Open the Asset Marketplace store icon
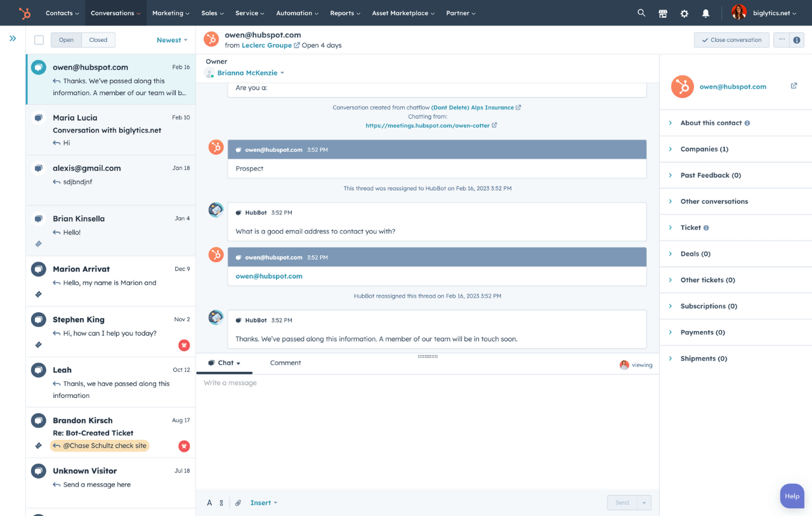The height and width of the screenshot is (516, 812). [663, 13]
